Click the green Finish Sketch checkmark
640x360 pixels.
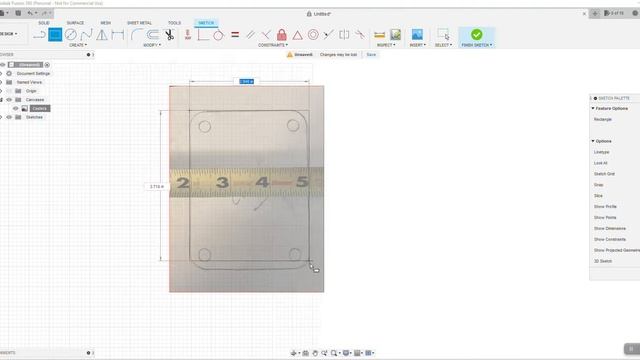(x=476, y=34)
